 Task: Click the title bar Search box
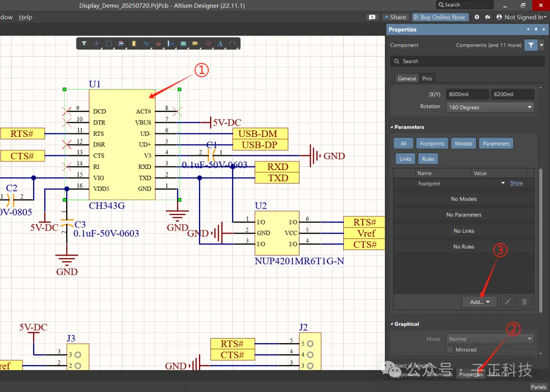(x=465, y=5)
